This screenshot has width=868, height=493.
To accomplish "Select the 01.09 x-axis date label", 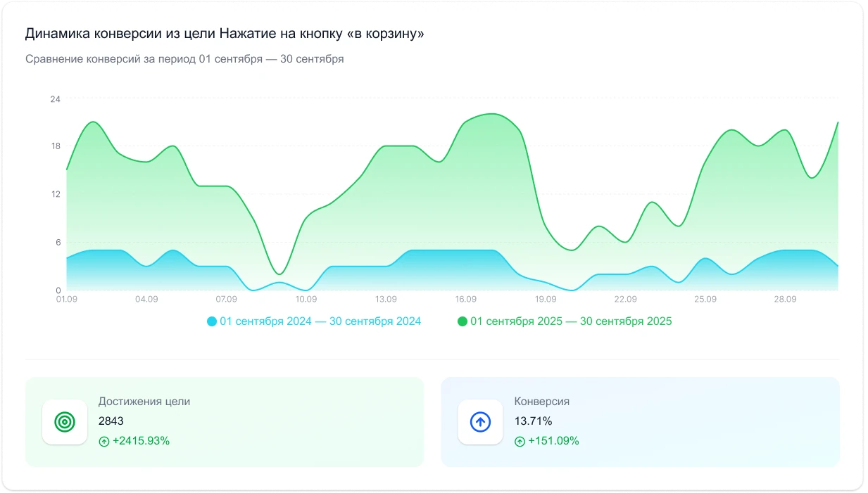I will coord(66,299).
